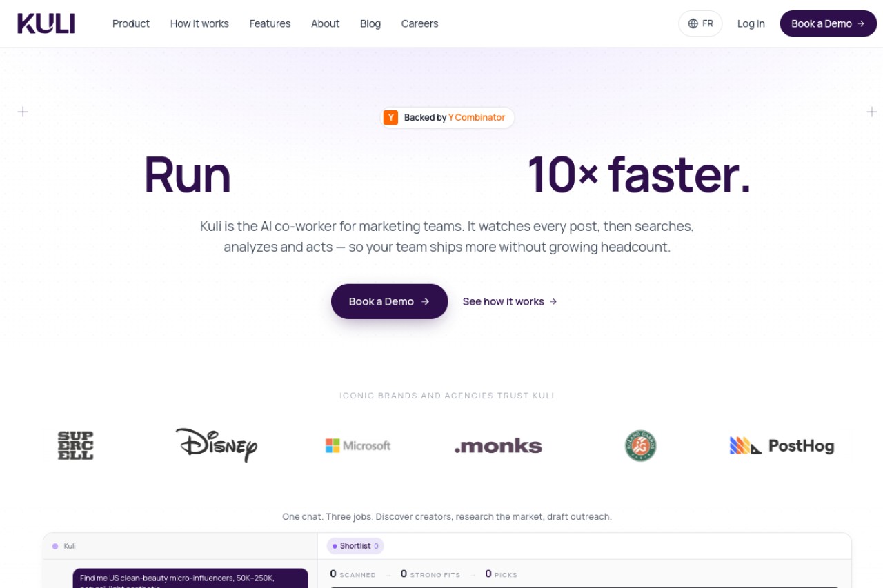Click the .monks logo
The height and width of the screenshot is (588, 883).
[498, 446]
